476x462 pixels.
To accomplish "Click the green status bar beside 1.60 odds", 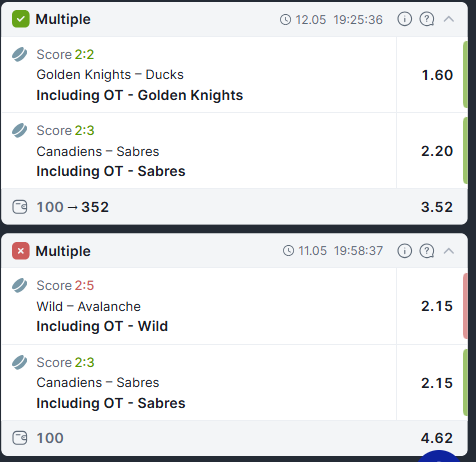I will (465, 74).
